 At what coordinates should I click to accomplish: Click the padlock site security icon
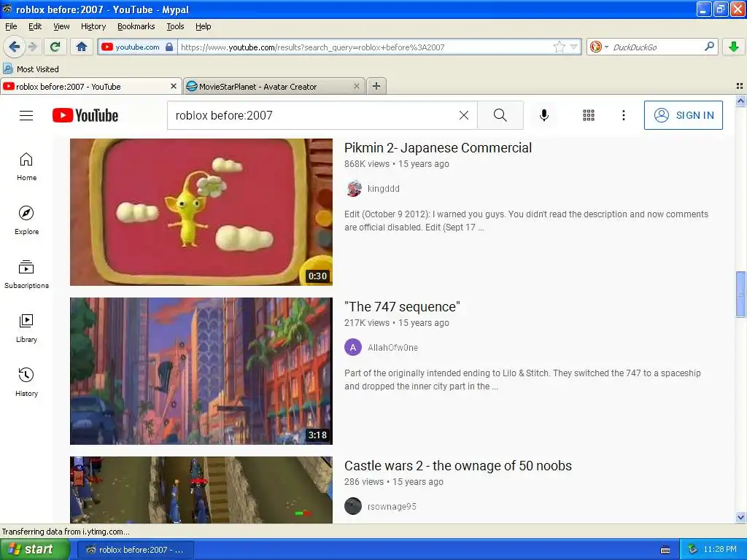169,47
